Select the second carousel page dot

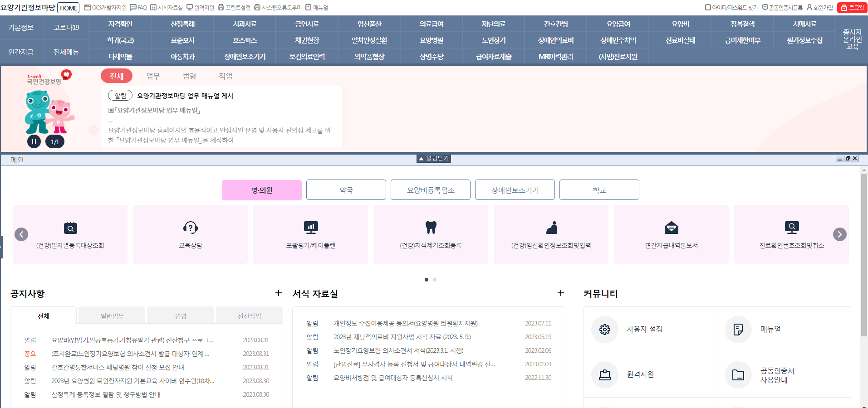pyautogui.click(x=435, y=280)
